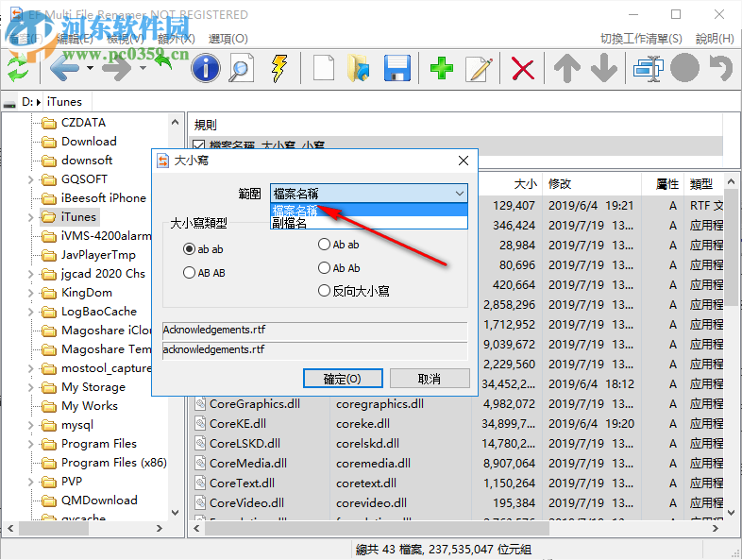Click the blank new page icon
This screenshot has width=742, height=560.
(324, 68)
